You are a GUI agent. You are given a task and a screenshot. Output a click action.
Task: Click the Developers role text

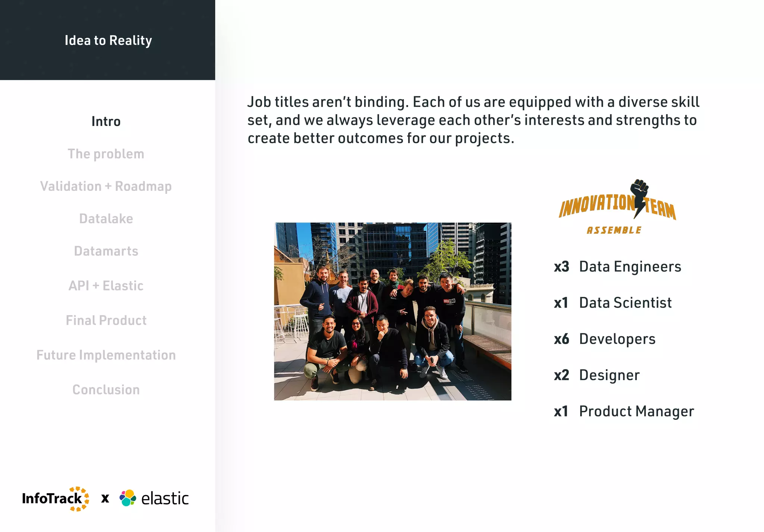[x=617, y=339]
